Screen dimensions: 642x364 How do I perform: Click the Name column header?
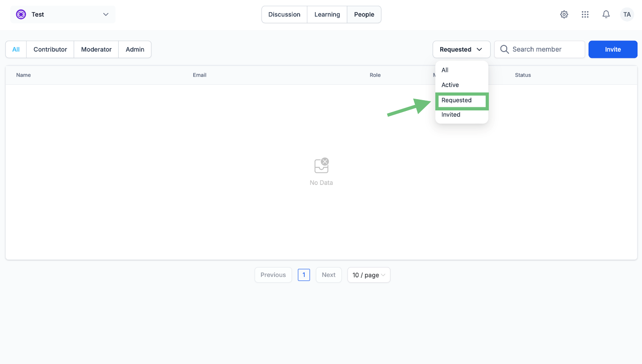23,75
